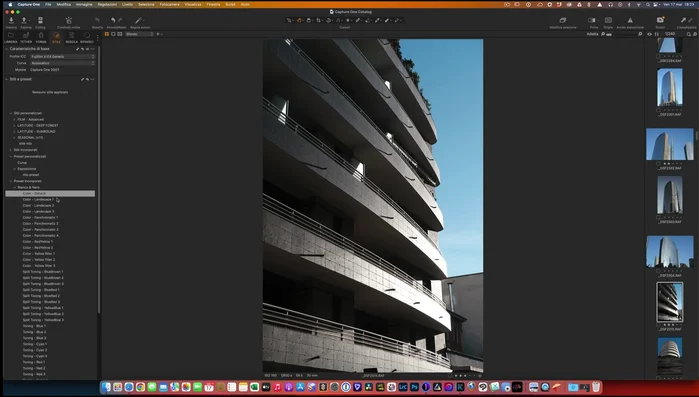Open the Curva dropdown
The width and height of the screenshot is (699, 397).
tap(62, 63)
